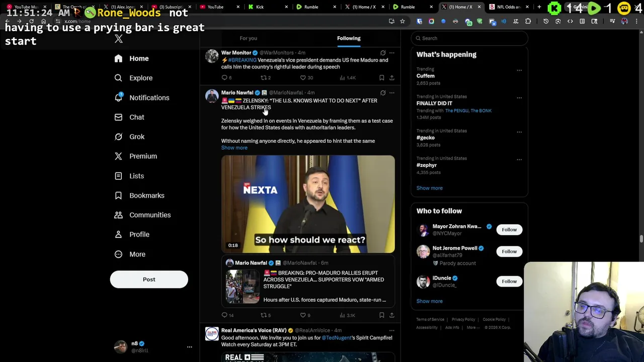Open the Cuffem trending topic

(425, 76)
